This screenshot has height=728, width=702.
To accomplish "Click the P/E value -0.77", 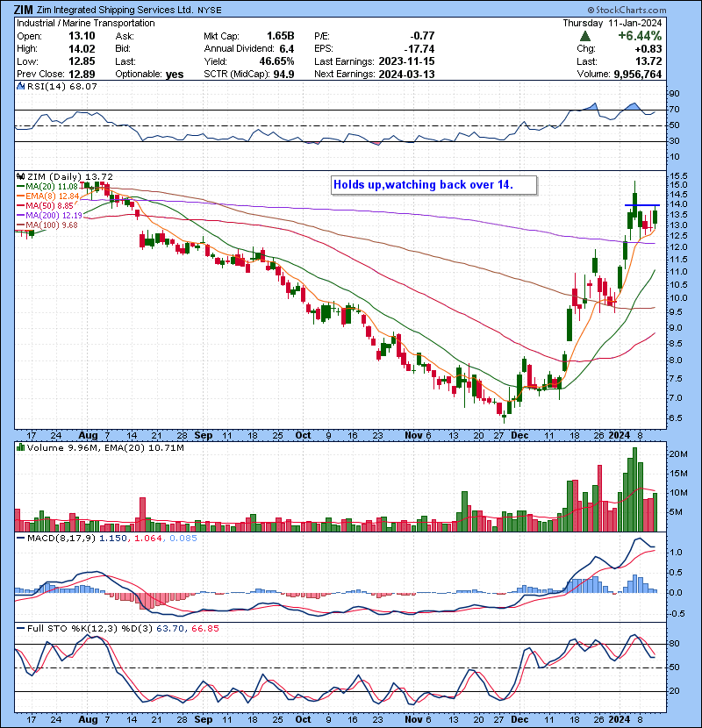I will pos(422,36).
